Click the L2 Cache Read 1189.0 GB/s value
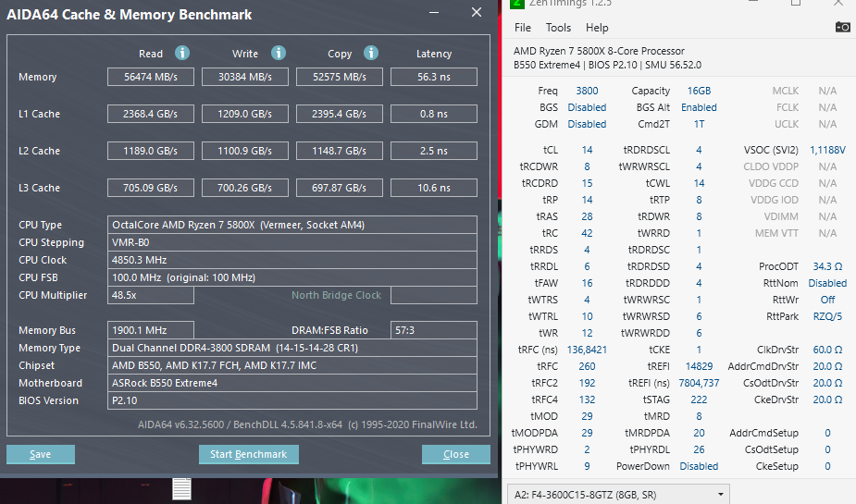 tap(151, 151)
